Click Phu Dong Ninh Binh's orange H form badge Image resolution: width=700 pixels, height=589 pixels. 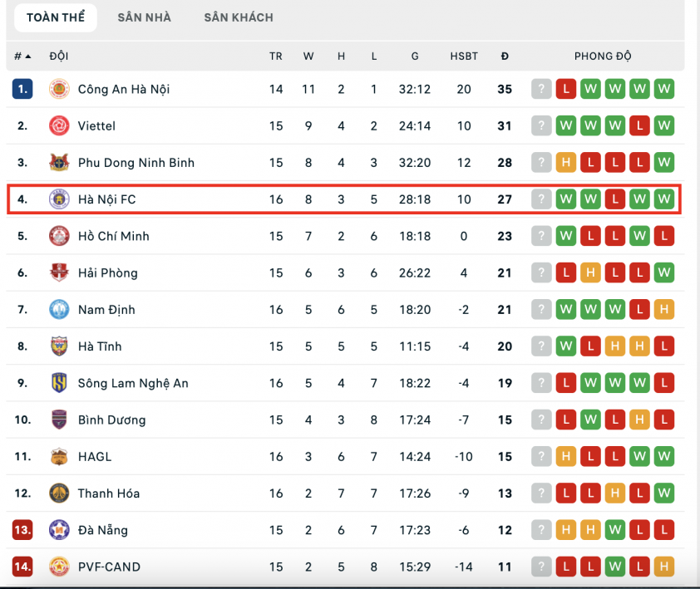coord(566,162)
